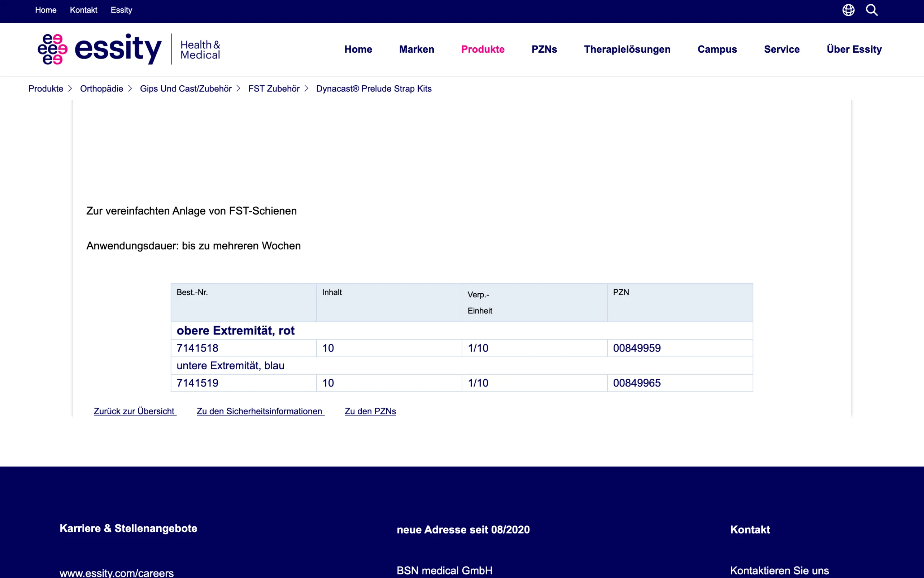The height and width of the screenshot is (578, 924).
Task: Select order number 7141519 cell
Action: click(244, 383)
